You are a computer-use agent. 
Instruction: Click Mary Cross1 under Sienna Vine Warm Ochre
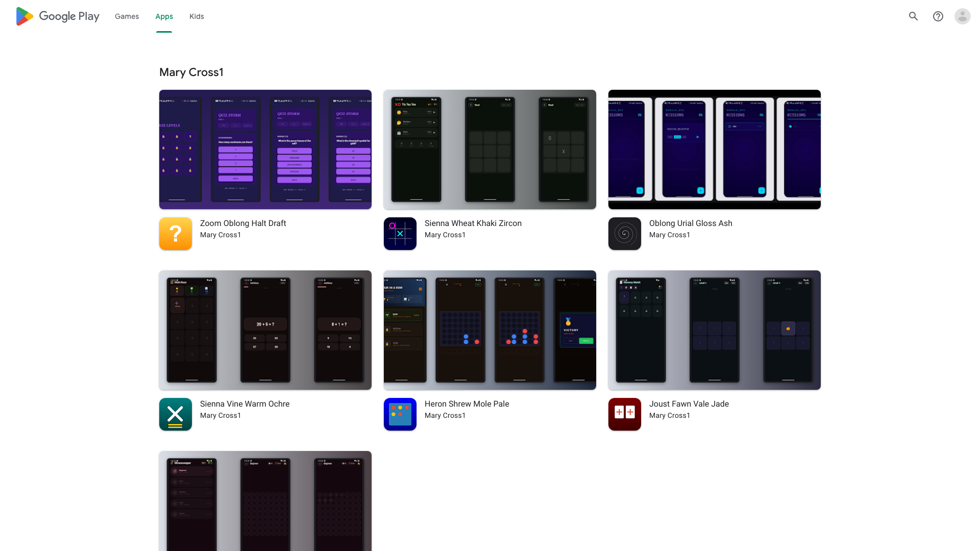click(220, 415)
